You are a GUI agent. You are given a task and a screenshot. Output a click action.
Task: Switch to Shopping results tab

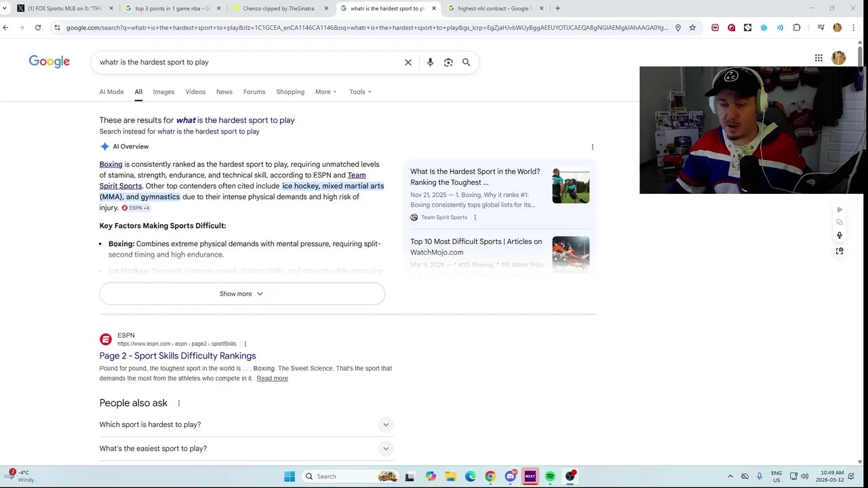(x=290, y=92)
